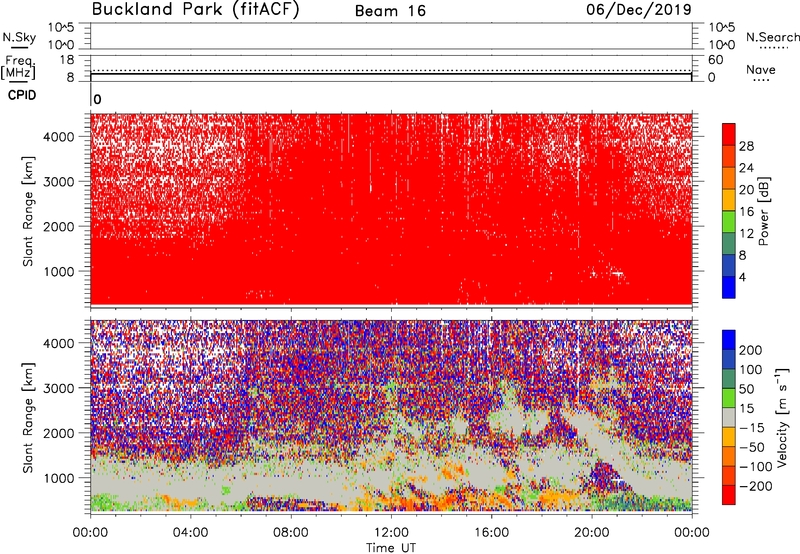Image resolution: width=800 pixels, height=554 pixels.
Task: Pick the yellow -50 to -15 velocity swatch
Action: point(729,437)
